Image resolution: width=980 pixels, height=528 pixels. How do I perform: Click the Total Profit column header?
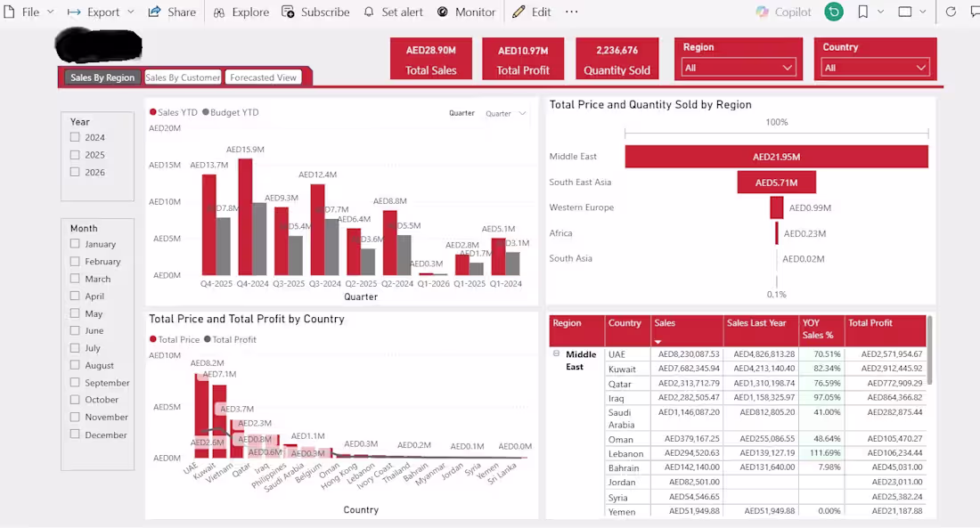885,329
